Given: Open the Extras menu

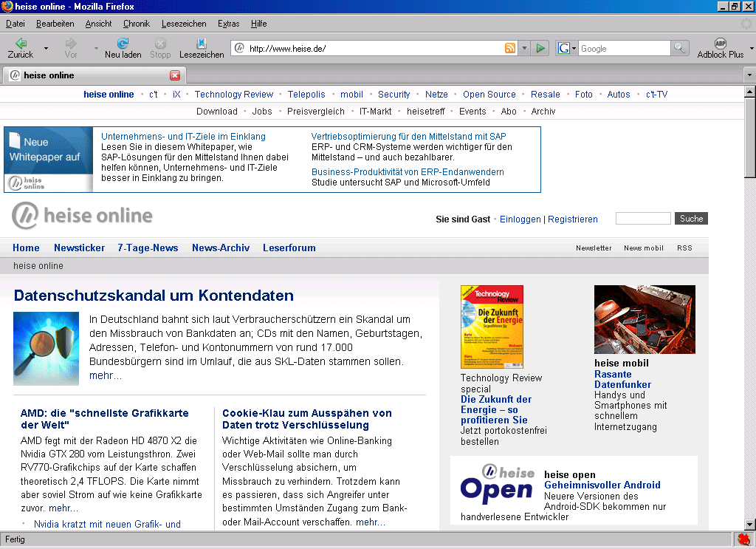Looking at the screenshot, I should (x=229, y=24).
